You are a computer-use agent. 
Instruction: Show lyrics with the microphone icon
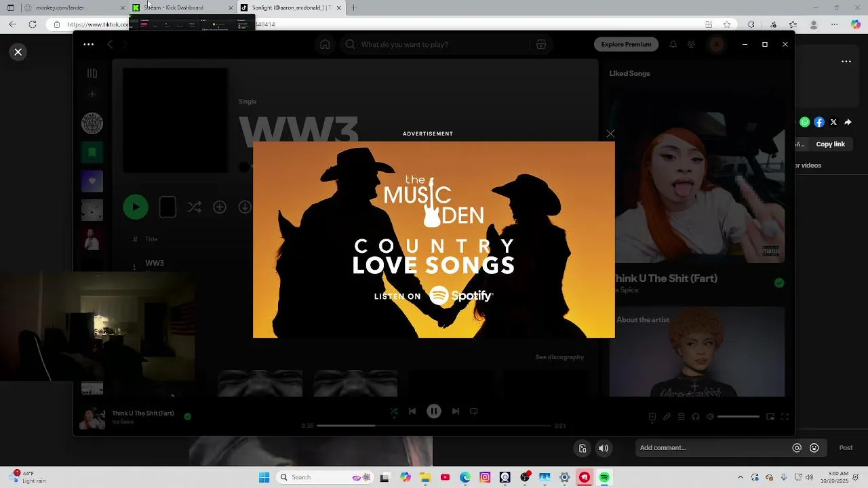coord(667,417)
